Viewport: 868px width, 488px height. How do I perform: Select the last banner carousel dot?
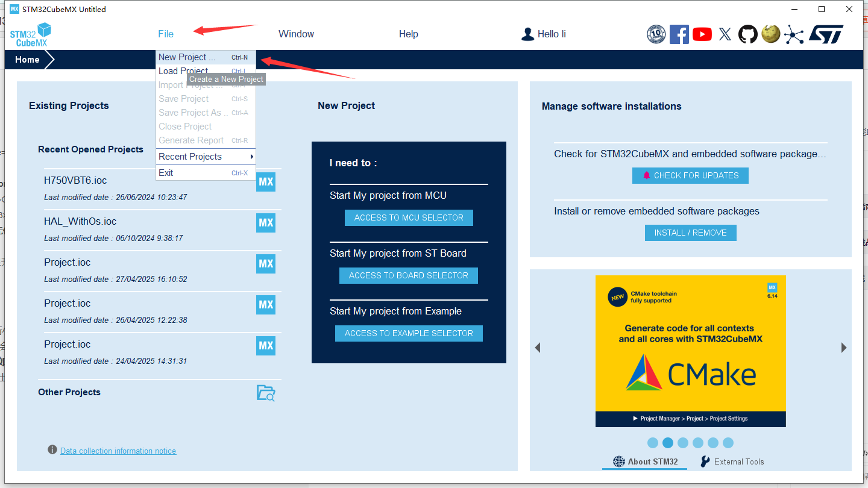728,443
